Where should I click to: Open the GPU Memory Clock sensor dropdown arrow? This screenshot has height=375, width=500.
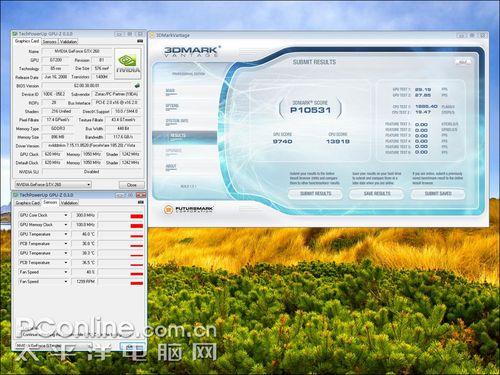click(66, 225)
